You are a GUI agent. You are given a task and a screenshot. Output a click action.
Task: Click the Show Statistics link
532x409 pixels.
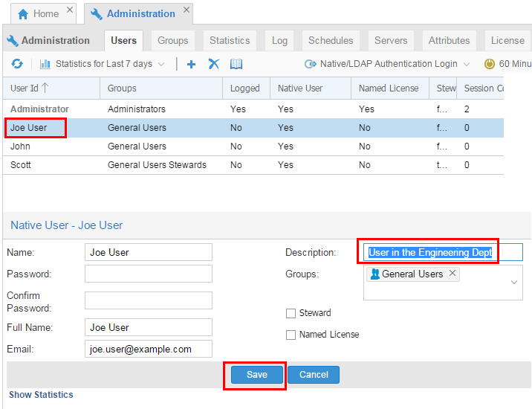(41, 395)
